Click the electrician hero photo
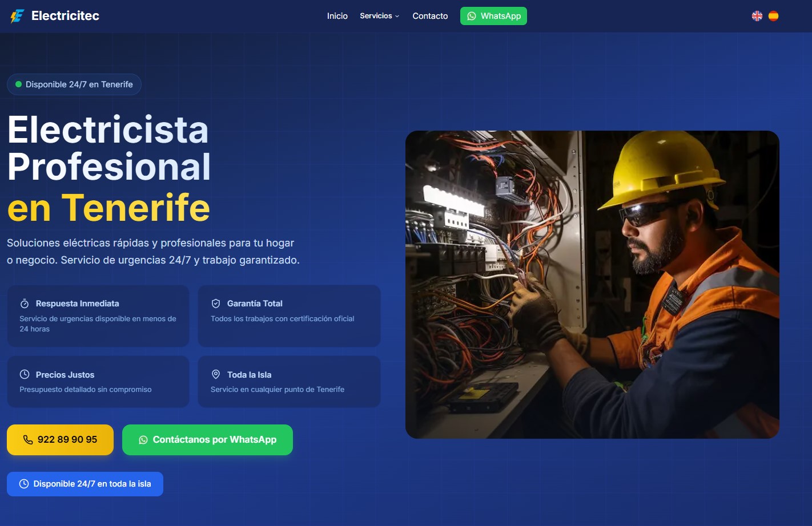812x526 pixels. coord(592,285)
